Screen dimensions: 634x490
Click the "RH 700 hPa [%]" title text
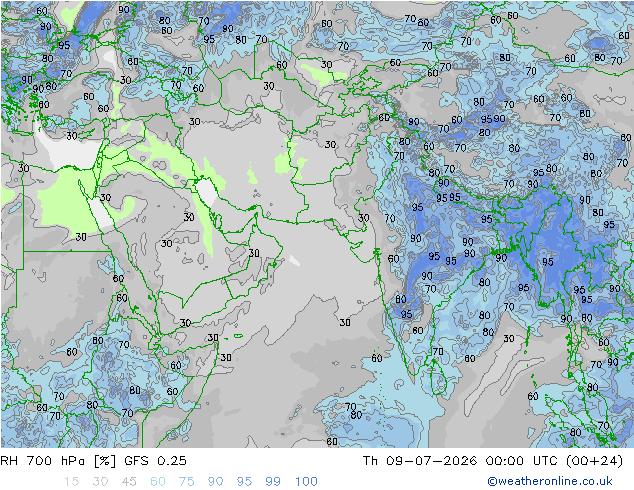[58, 461]
